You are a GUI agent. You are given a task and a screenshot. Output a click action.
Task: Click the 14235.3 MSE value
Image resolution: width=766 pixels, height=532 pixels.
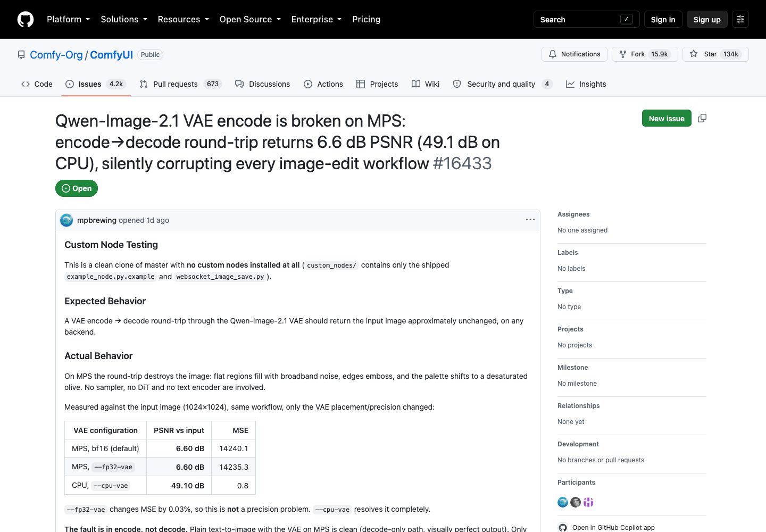[x=234, y=467]
